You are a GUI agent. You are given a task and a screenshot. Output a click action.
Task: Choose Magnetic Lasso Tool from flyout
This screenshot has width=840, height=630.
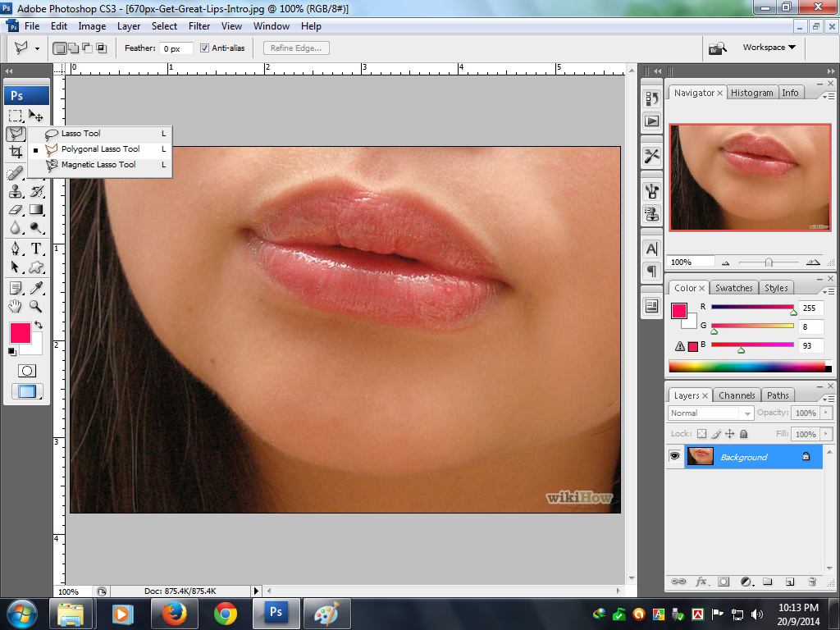pyautogui.click(x=98, y=165)
